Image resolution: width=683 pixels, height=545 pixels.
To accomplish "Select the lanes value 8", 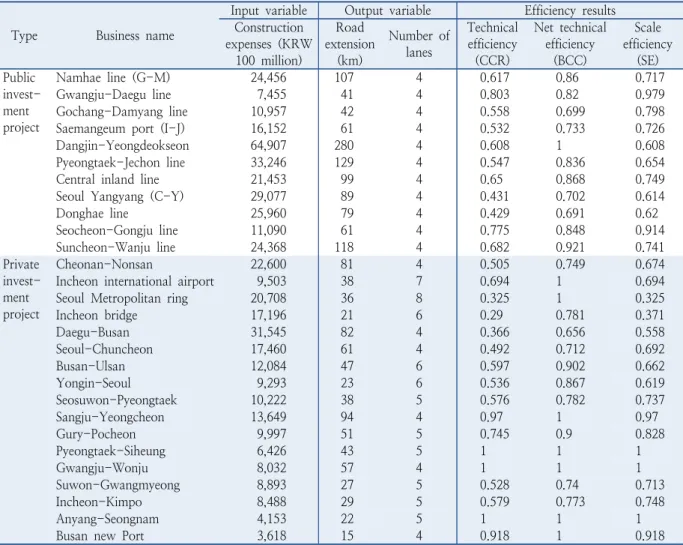I will [x=419, y=298].
